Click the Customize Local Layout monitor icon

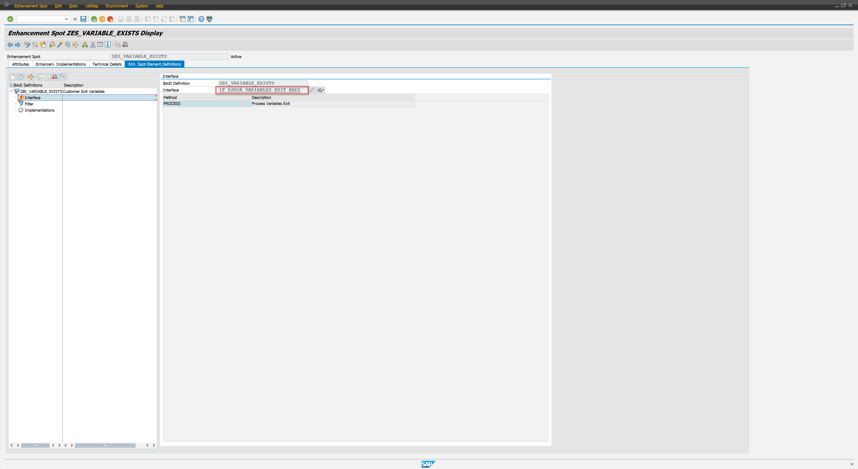[x=209, y=19]
